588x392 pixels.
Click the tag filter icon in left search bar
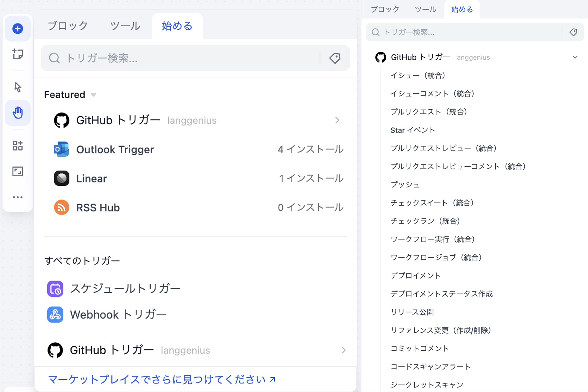click(x=335, y=58)
